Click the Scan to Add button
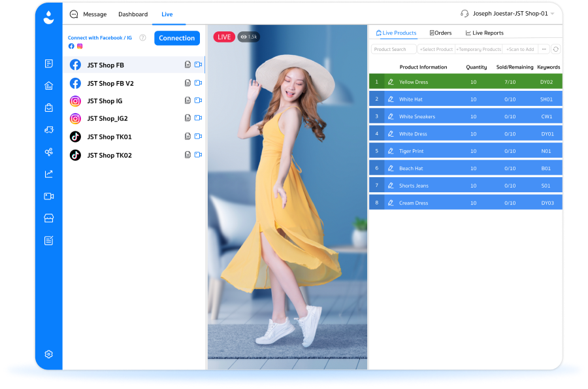 click(x=520, y=49)
